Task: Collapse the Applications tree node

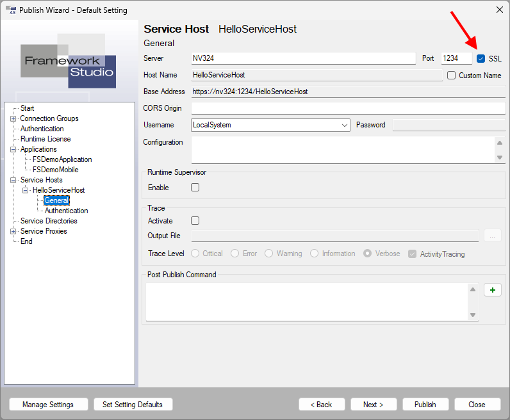Action: [x=13, y=149]
